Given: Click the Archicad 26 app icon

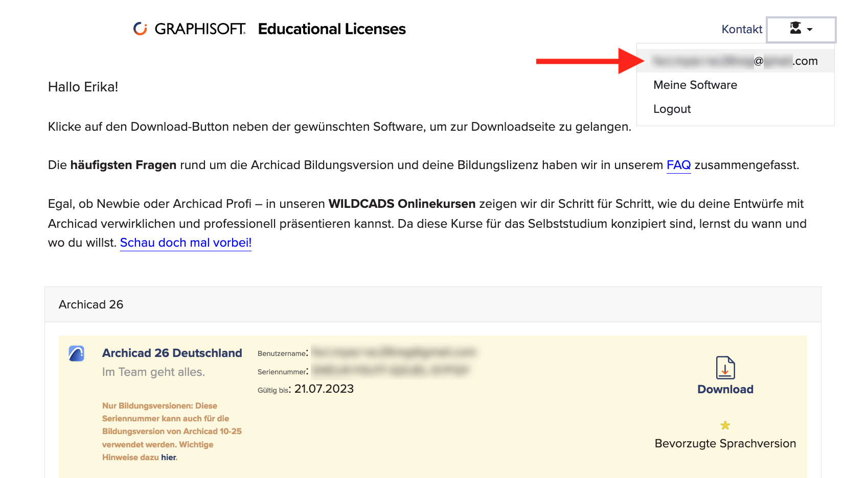Looking at the screenshot, I should (x=77, y=353).
